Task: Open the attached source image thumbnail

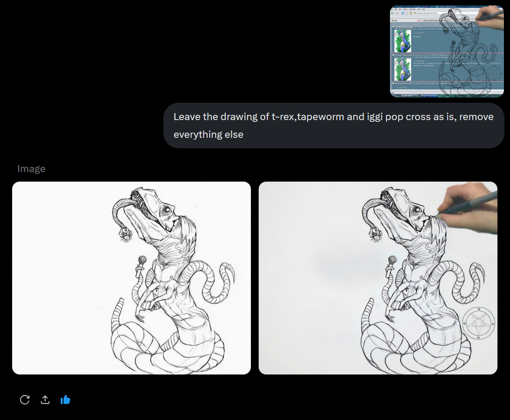Action: pos(447,51)
